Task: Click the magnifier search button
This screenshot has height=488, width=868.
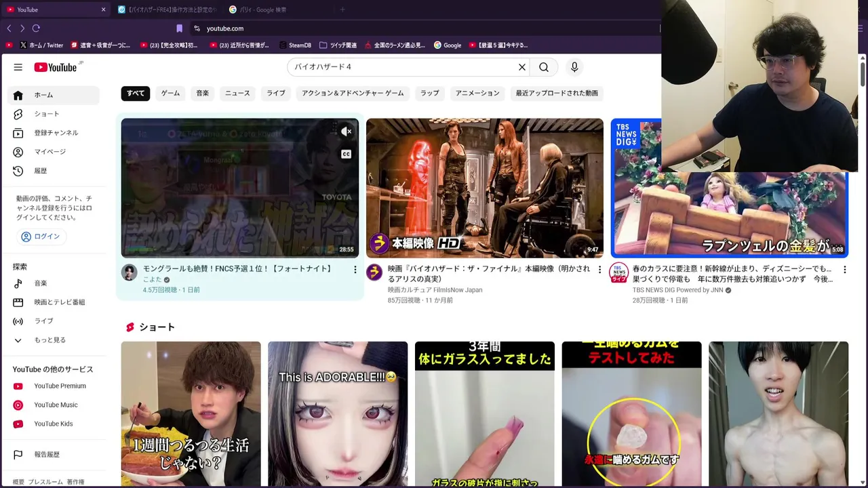Action: click(544, 67)
